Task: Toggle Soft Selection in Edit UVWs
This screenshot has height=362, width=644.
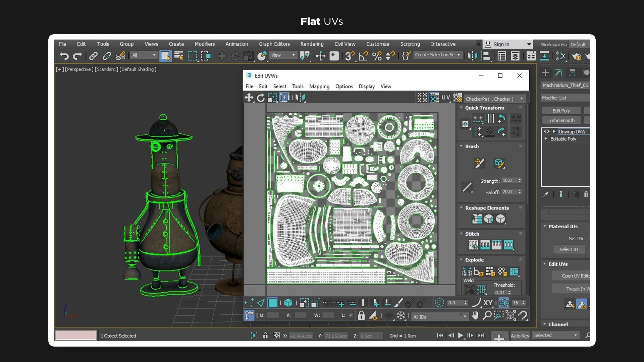Action: pyautogui.click(x=439, y=303)
